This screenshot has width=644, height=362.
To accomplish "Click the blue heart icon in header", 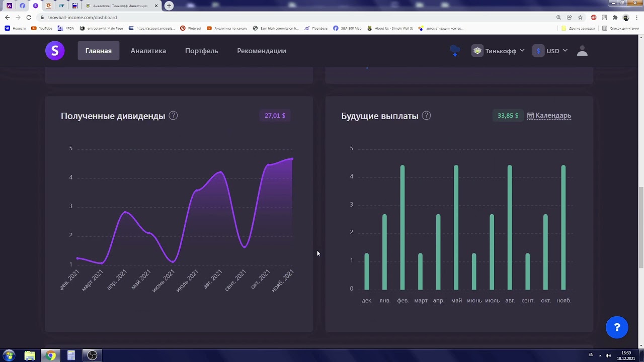I will (x=455, y=51).
